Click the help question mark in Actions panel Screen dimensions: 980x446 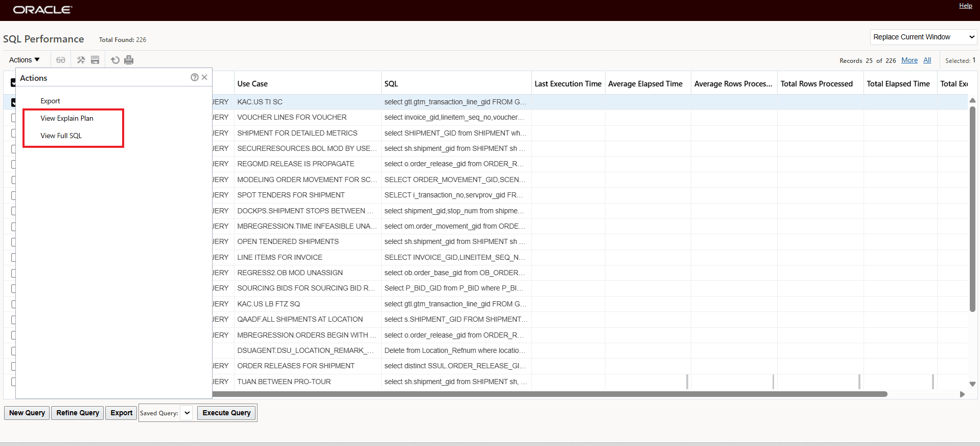point(195,77)
